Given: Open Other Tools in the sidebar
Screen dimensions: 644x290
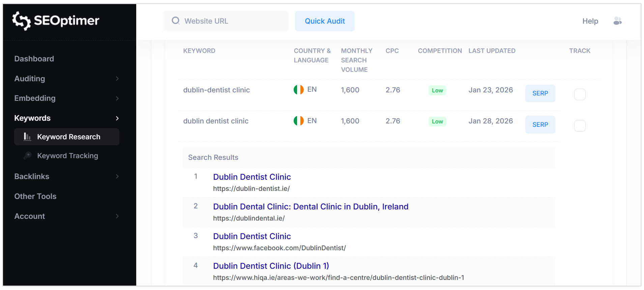Looking at the screenshot, I should [35, 196].
